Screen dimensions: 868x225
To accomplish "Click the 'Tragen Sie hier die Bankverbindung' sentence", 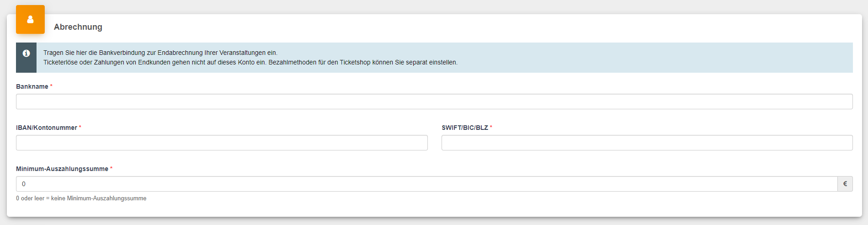I will coord(160,53).
